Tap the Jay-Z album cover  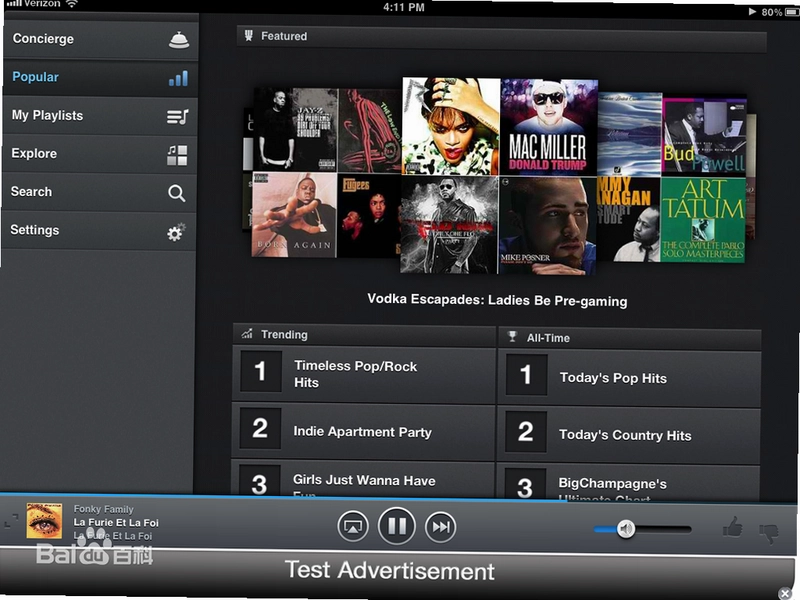point(295,129)
